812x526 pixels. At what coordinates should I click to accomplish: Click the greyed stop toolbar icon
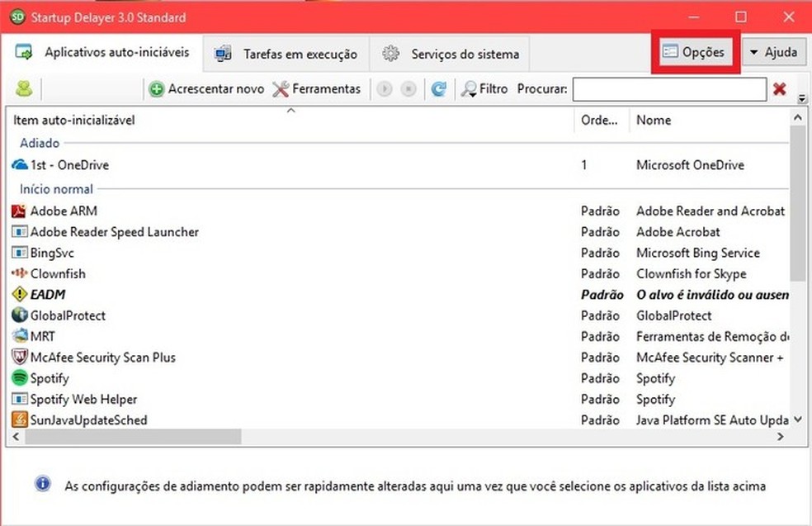408,89
